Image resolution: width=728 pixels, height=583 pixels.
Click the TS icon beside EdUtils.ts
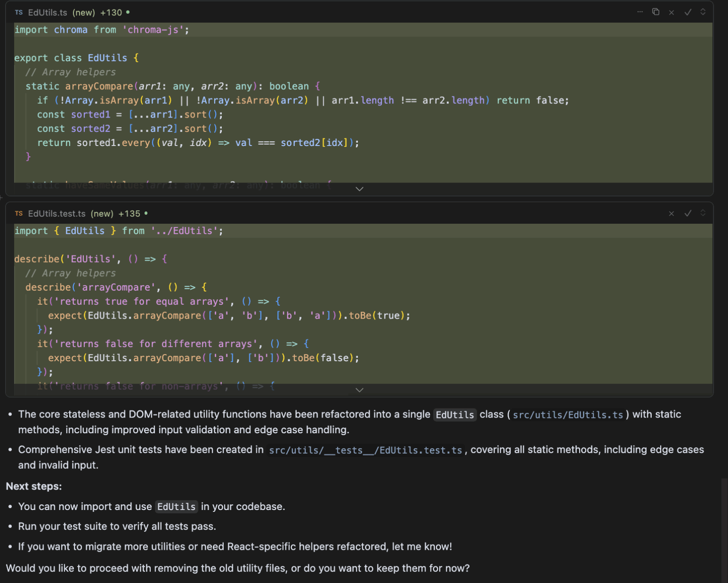(x=18, y=12)
